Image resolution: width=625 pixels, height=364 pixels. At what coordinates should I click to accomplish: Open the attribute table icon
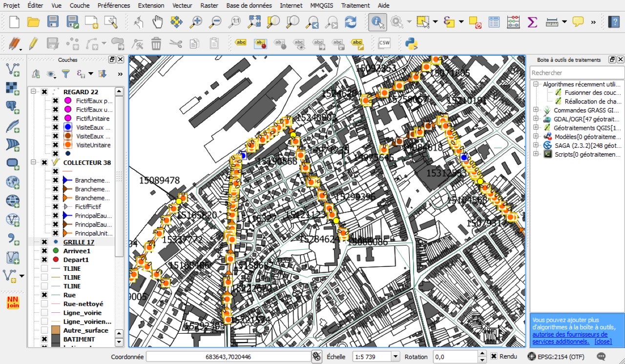(x=494, y=22)
